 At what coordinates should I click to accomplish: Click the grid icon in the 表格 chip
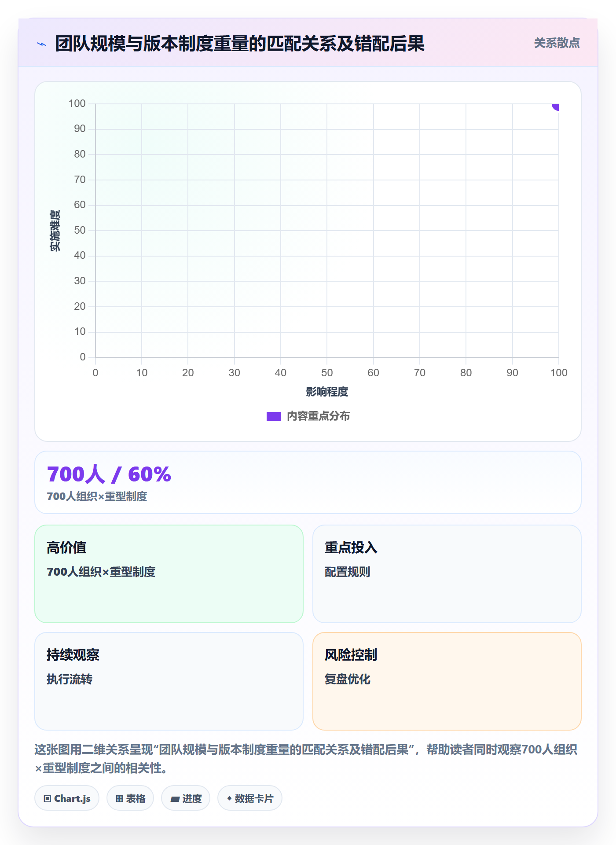119,799
